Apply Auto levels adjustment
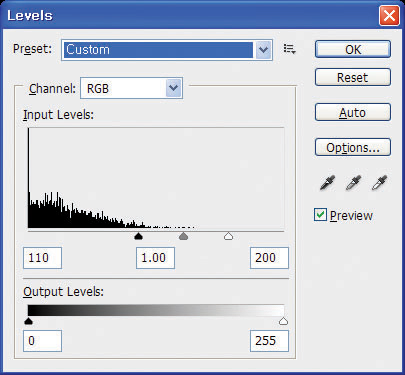Screen dimensions: 405x375 [x=353, y=112]
